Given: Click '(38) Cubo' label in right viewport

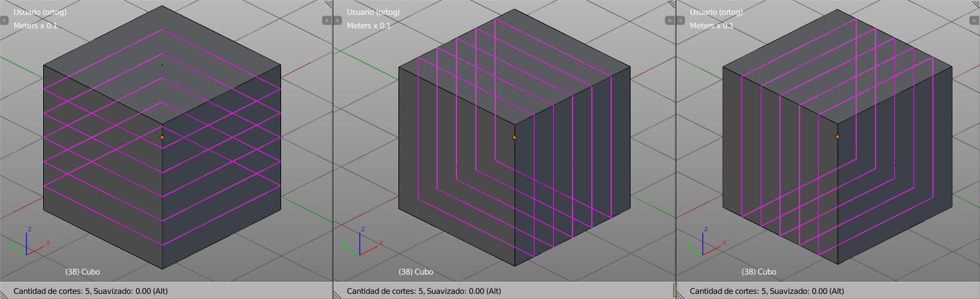Looking at the screenshot, I should [x=759, y=272].
